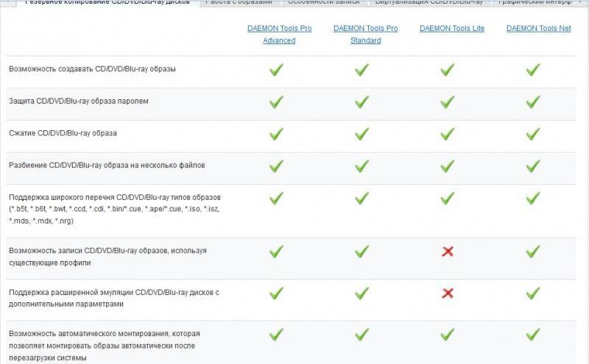Screen dimensions: 589x364
Task: Click red cross for Lite extended emulation row
Action: [448, 293]
